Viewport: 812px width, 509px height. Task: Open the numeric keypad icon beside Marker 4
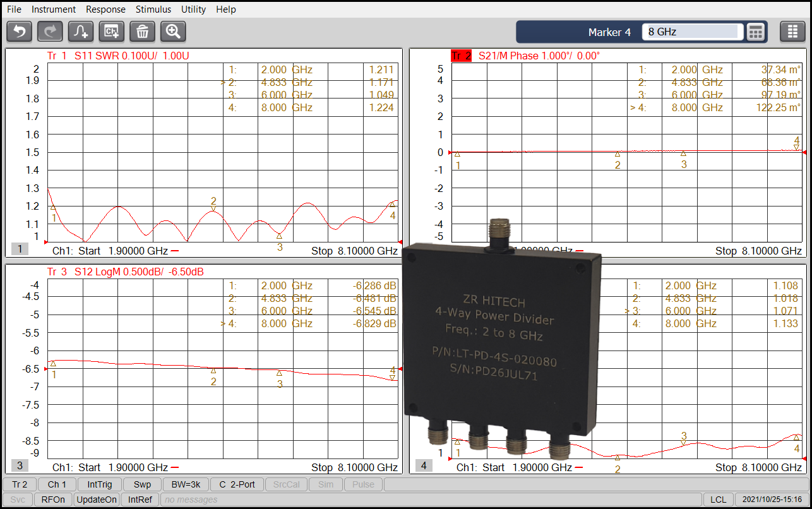[x=756, y=32]
